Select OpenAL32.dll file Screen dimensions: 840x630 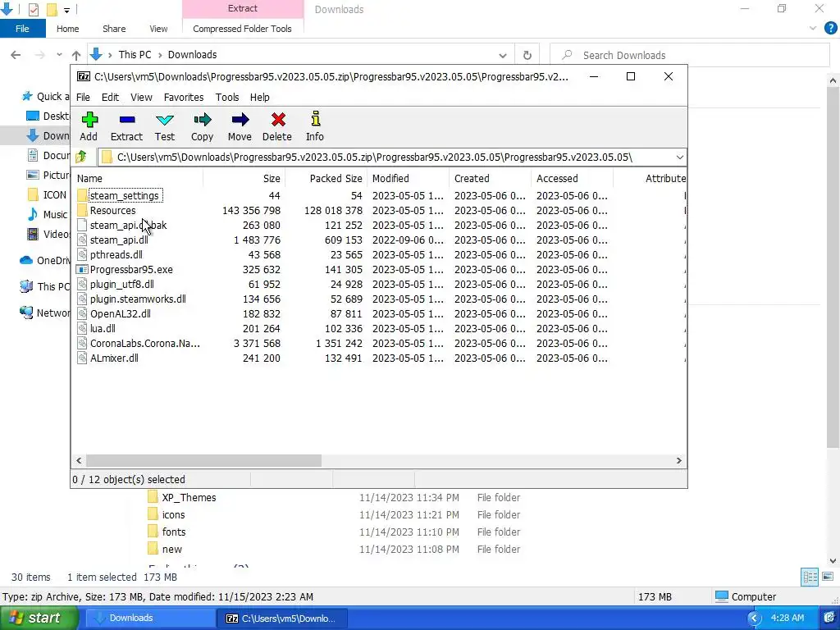tap(120, 313)
